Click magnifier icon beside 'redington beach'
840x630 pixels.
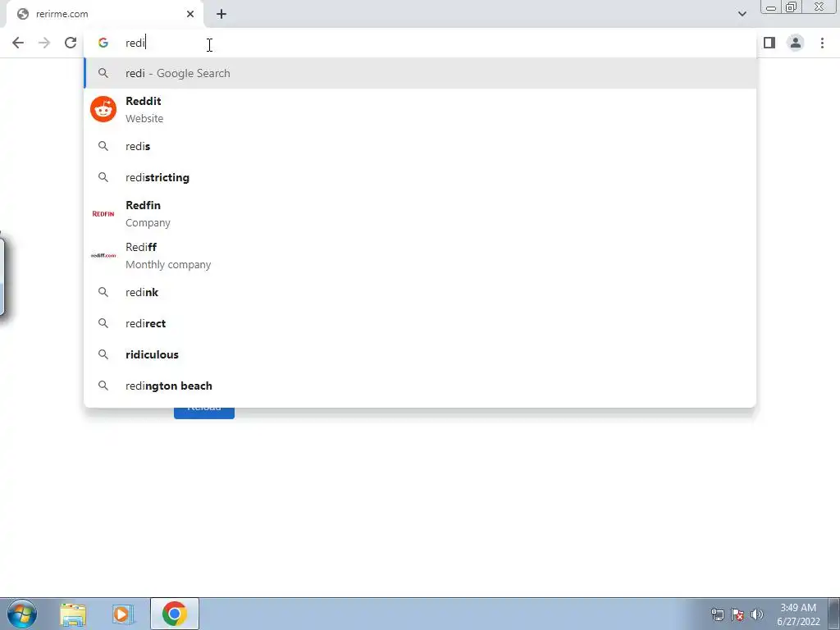(x=103, y=386)
